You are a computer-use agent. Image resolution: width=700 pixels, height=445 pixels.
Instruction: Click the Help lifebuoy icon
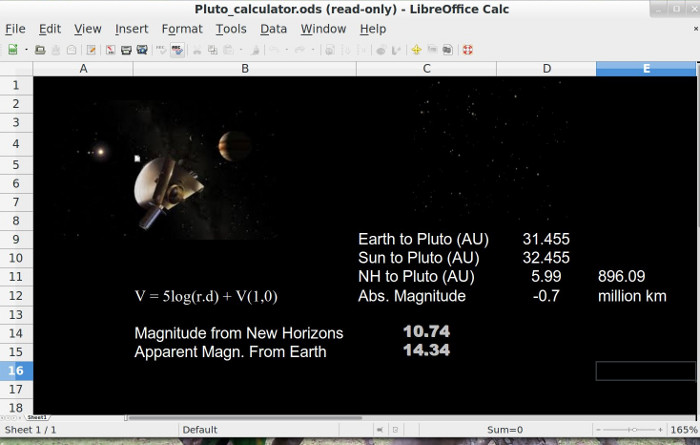pyautogui.click(x=467, y=49)
